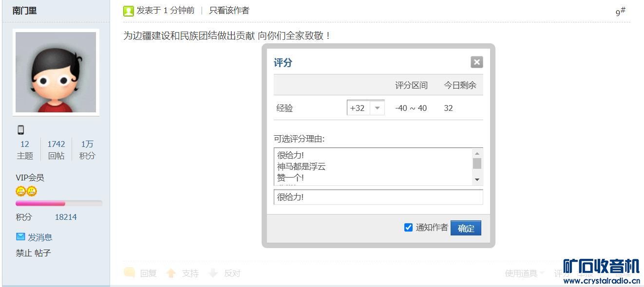Image resolution: width=644 pixels, height=287 pixels.
Task: Click the 反对 oppose link
Action: [232, 273]
